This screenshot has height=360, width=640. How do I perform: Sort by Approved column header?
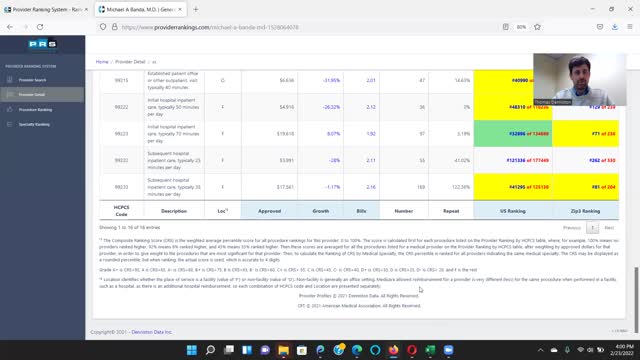(269, 211)
